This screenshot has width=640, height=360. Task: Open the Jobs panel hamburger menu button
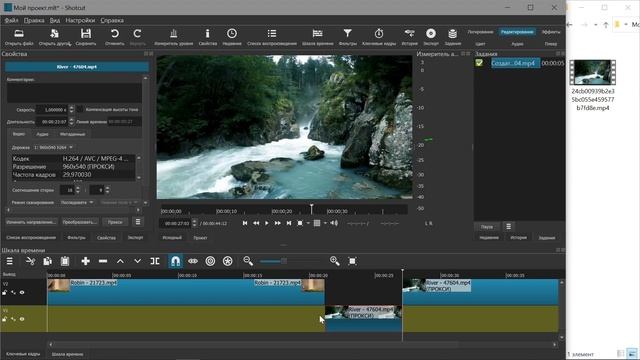pos(508,227)
